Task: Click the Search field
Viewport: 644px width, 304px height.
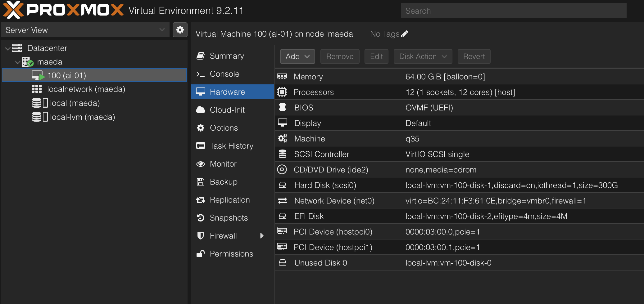Action: pos(514,11)
